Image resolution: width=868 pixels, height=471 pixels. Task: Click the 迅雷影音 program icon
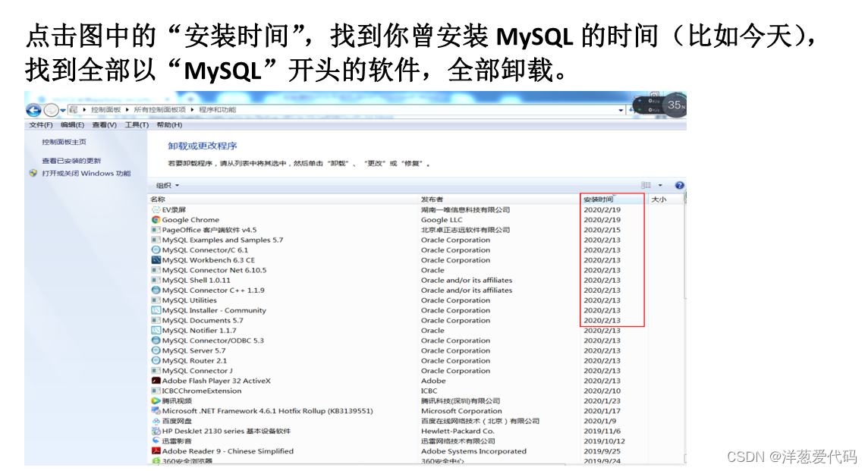tap(156, 441)
